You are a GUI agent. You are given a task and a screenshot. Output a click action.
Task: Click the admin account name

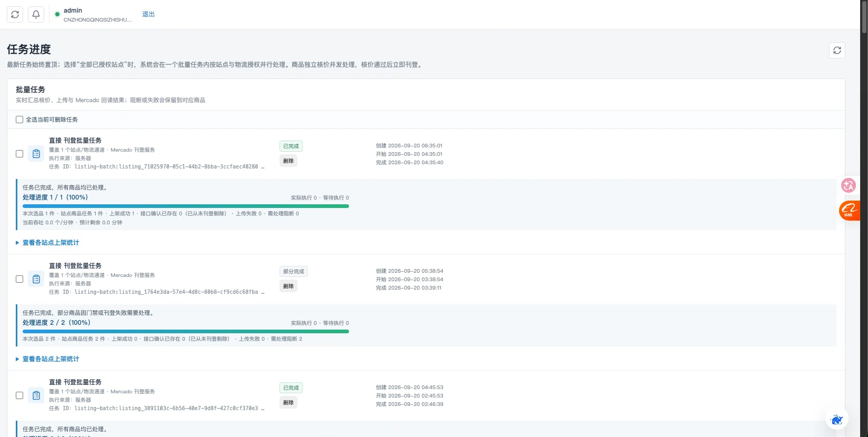point(73,11)
